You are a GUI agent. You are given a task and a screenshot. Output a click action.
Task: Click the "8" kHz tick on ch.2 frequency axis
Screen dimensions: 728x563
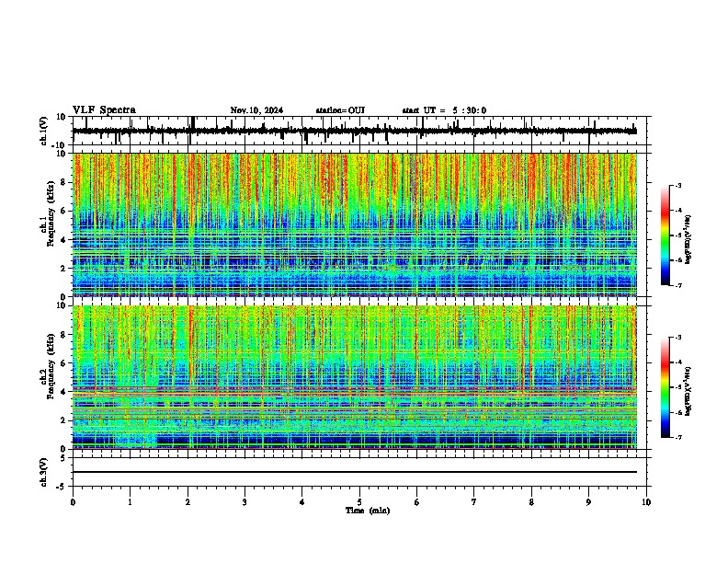(64, 335)
